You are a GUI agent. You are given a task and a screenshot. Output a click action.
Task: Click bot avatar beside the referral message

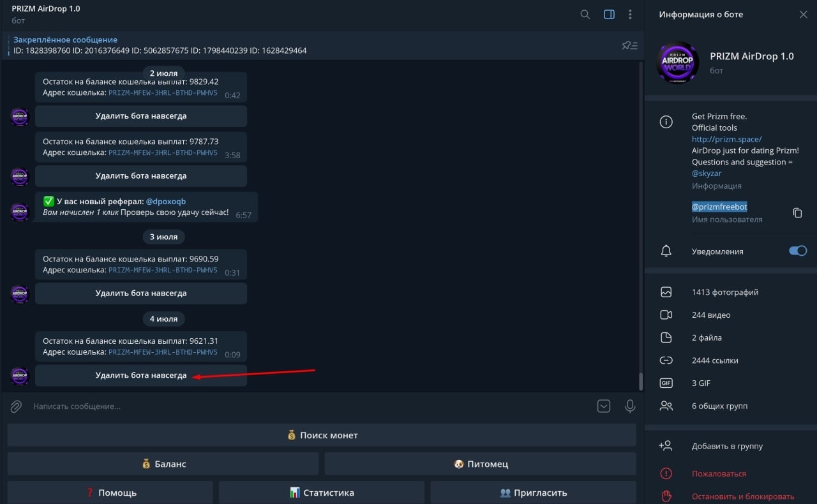coord(20,212)
